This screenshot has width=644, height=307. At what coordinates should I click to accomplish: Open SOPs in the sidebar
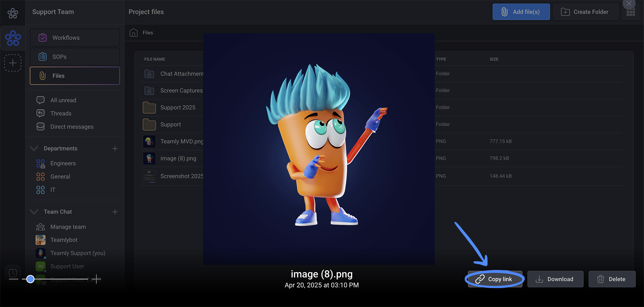tap(75, 56)
